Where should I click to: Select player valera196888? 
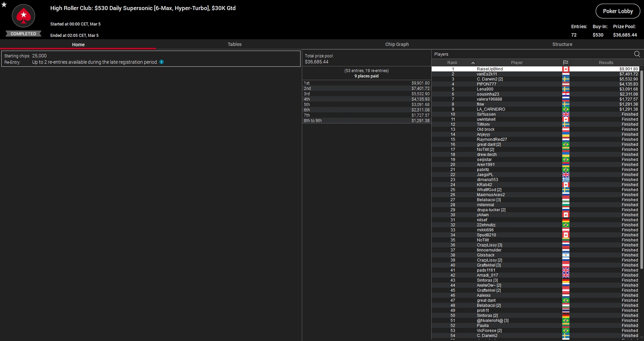(536, 99)
